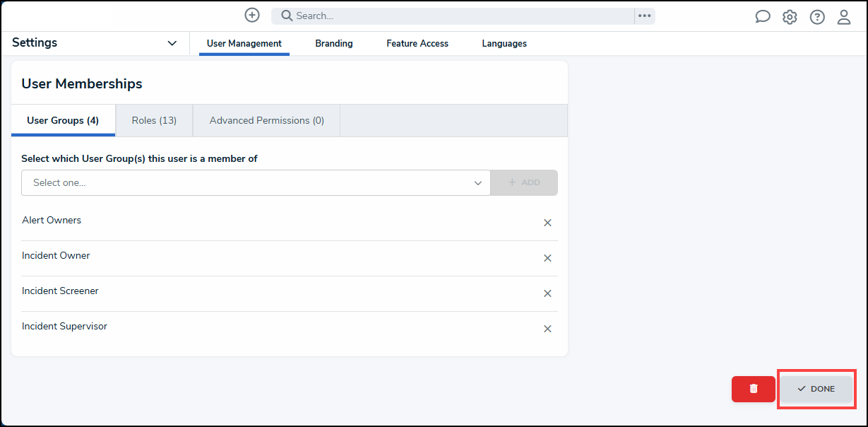Click the Incident Owner row text
868x427 pixels.
click(56, 255)
